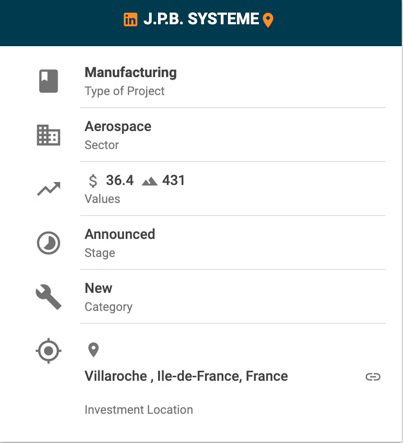Open Villaroche, Ile-de-France, France location
Screen dimensions: 403x443
186,376
